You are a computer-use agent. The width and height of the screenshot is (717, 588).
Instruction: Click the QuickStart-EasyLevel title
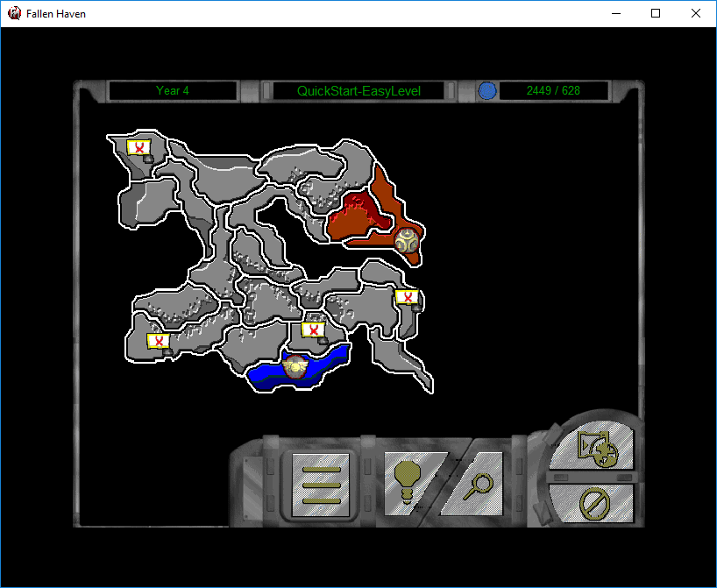(358, 90)
